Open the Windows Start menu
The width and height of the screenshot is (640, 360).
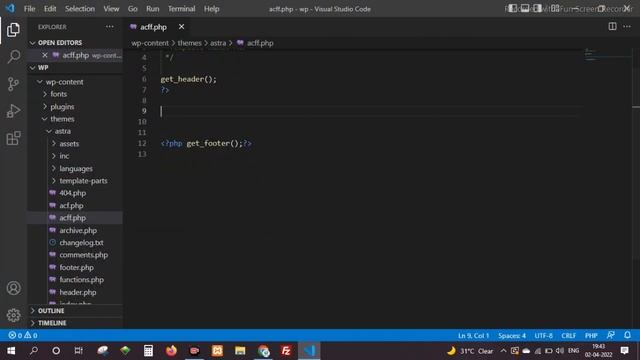11,351
